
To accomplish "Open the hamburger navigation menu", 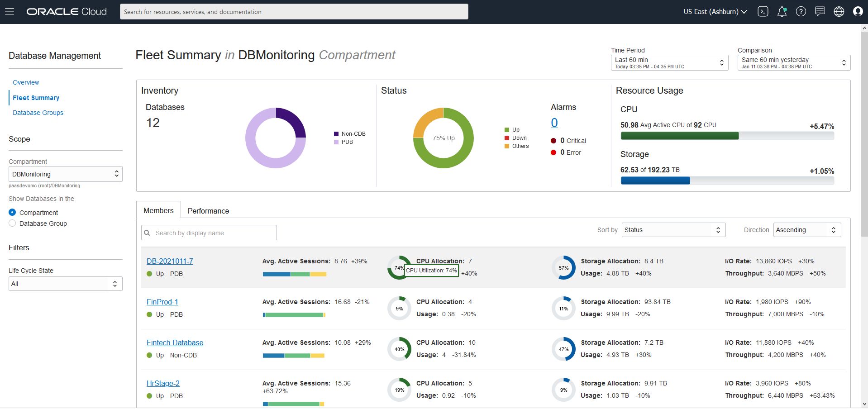I will coord(10,12).
